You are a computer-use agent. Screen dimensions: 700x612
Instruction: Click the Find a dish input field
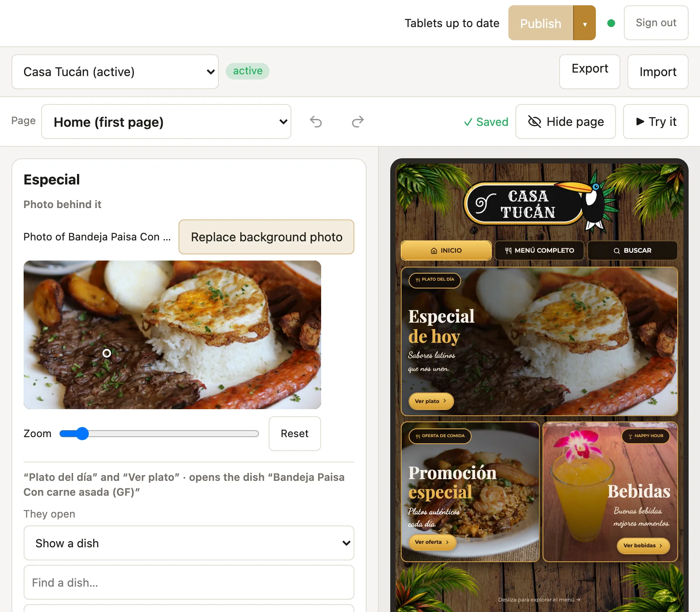click(189, 582)
